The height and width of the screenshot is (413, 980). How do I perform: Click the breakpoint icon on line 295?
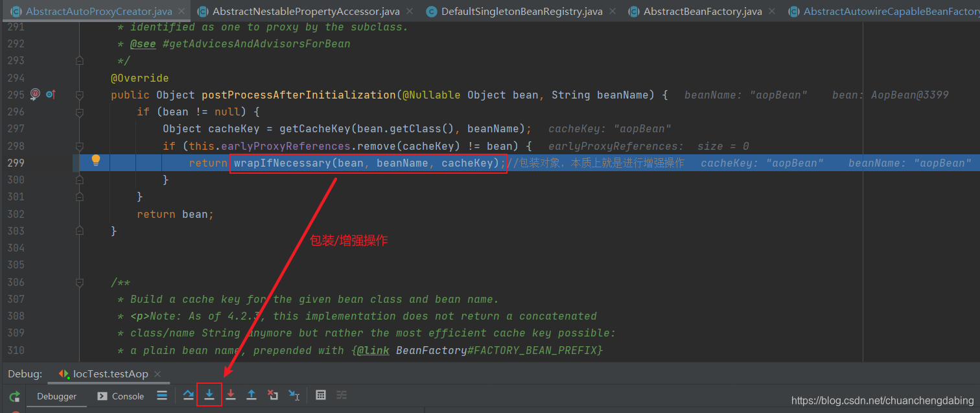pyautogui.click(x=35, y=95)
